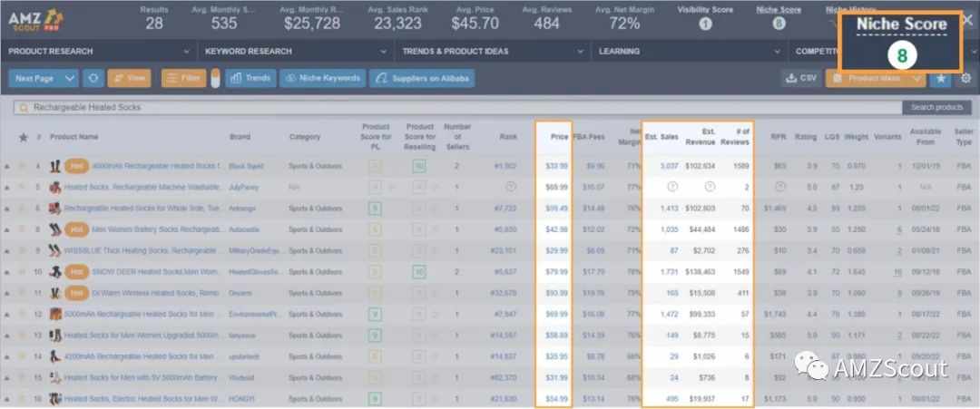The image size is (980, 409).
Task: Click the refresh icon beside Next Page
Action: click(x=93, y=79)
